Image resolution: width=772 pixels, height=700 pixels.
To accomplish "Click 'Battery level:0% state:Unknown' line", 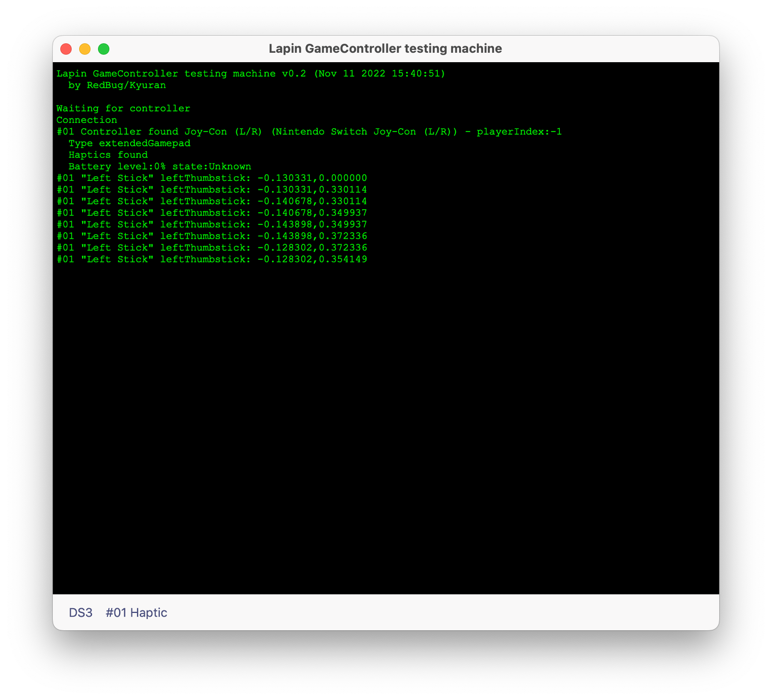I will point(160,166).
